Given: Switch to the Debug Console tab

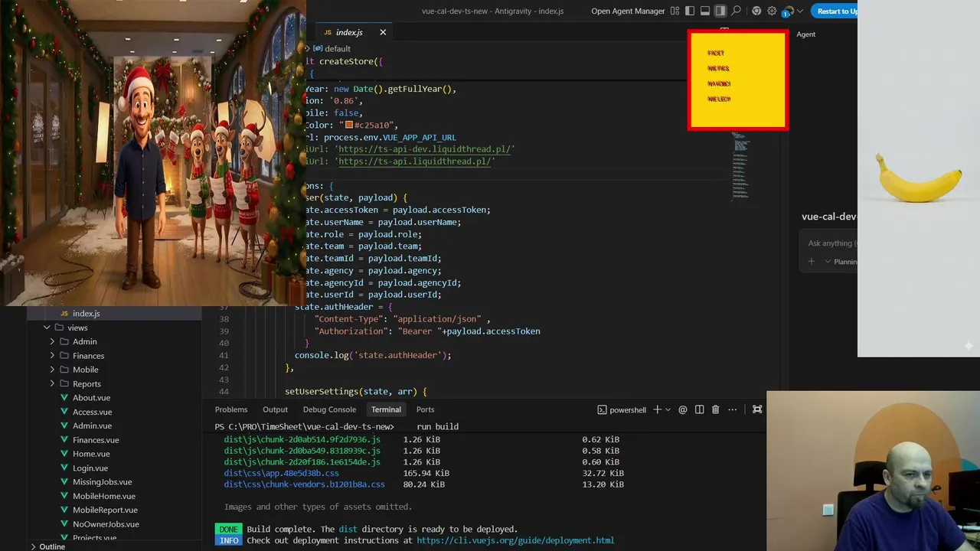Looking at the screenshot, I should (329, 409).
